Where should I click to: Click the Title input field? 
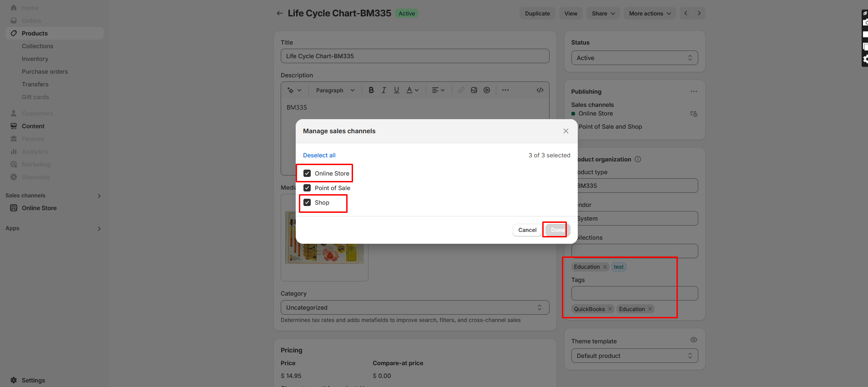415,56
